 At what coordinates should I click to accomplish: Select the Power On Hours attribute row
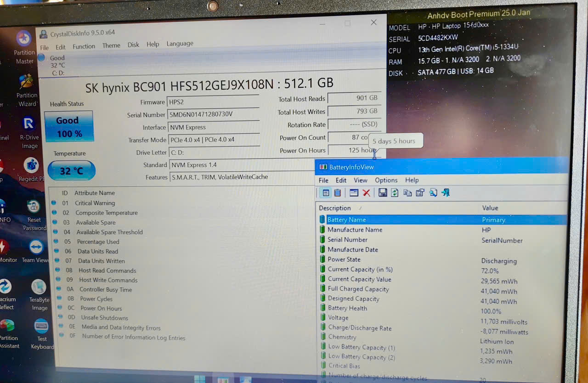click(x=101, y=309)
